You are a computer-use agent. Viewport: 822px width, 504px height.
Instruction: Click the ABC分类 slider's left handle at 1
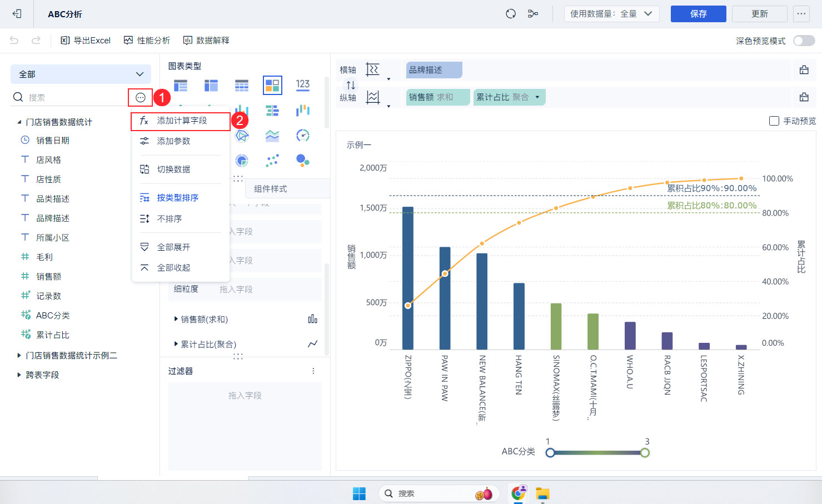(x=550, y=453)
